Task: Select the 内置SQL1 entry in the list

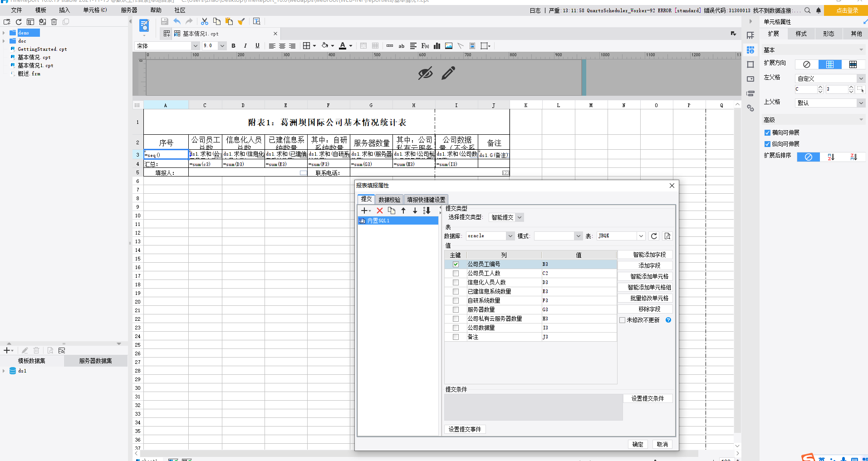Action: 398,221
